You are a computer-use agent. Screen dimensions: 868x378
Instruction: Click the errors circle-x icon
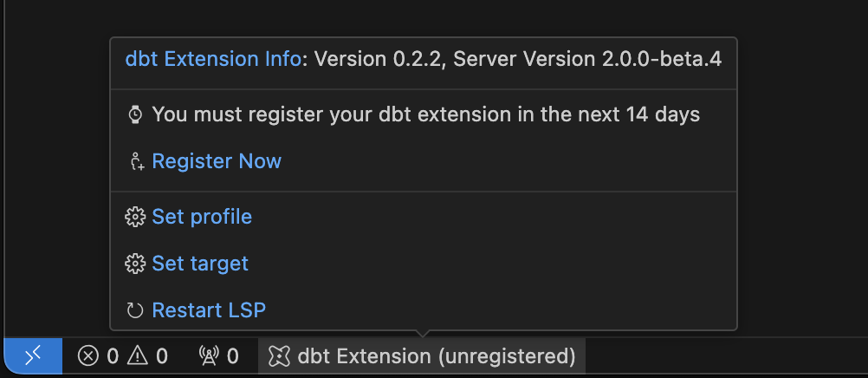[88, 355]
